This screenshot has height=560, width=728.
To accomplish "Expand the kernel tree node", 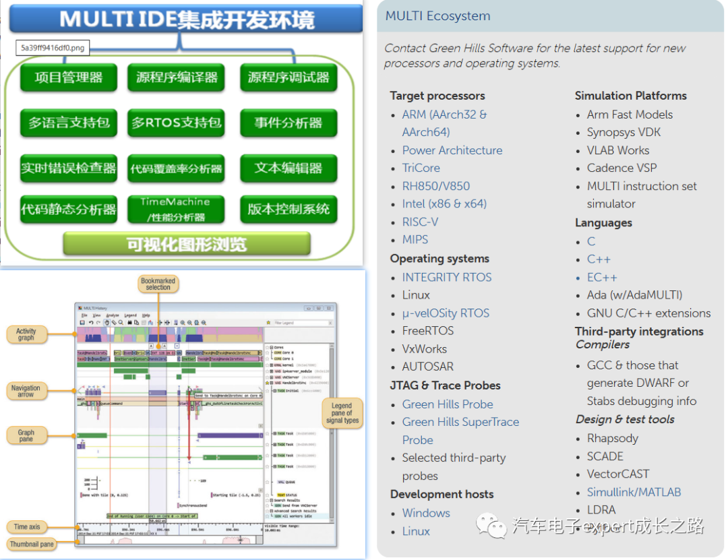I will pos(272,365).
